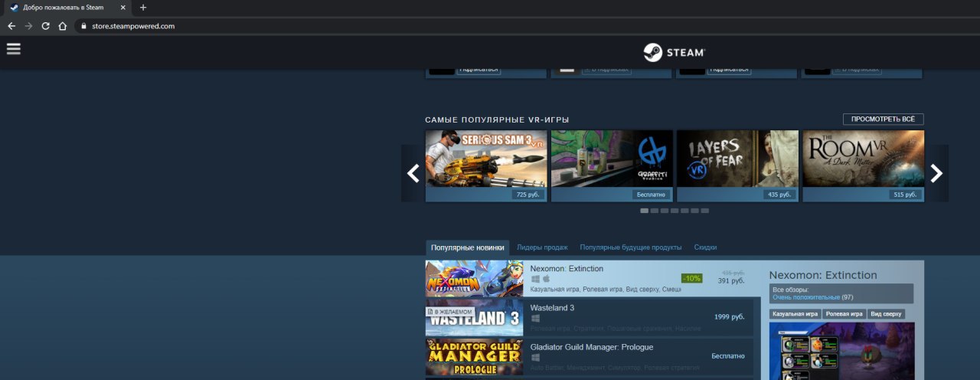Click the 'Вид сверху' tag button
Image resolution: width=980 pixels, height=380 pixels.
(x=886, y=314)
